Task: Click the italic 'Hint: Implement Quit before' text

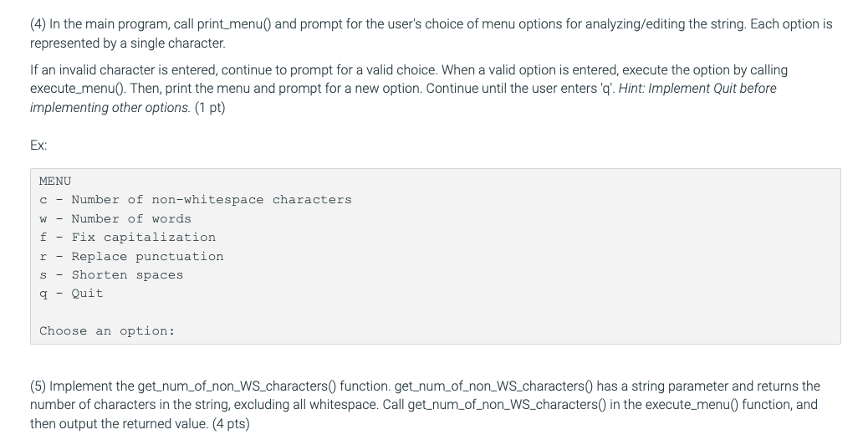Action: 697,89
